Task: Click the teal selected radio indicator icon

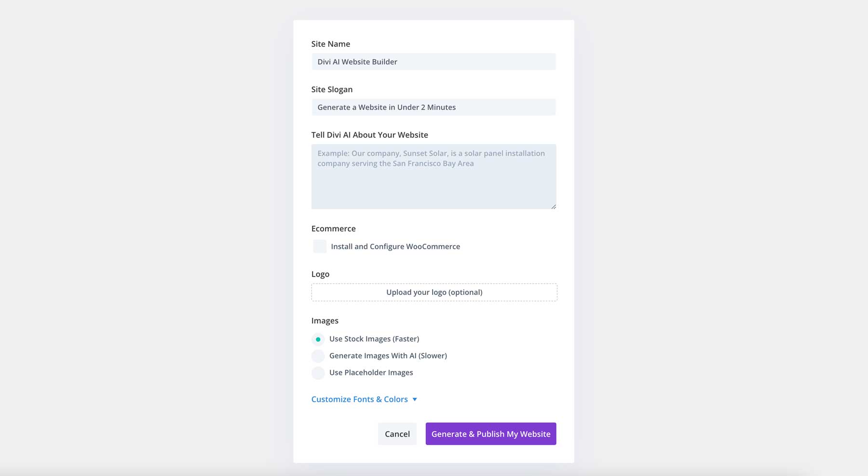Action: (318, 339)
